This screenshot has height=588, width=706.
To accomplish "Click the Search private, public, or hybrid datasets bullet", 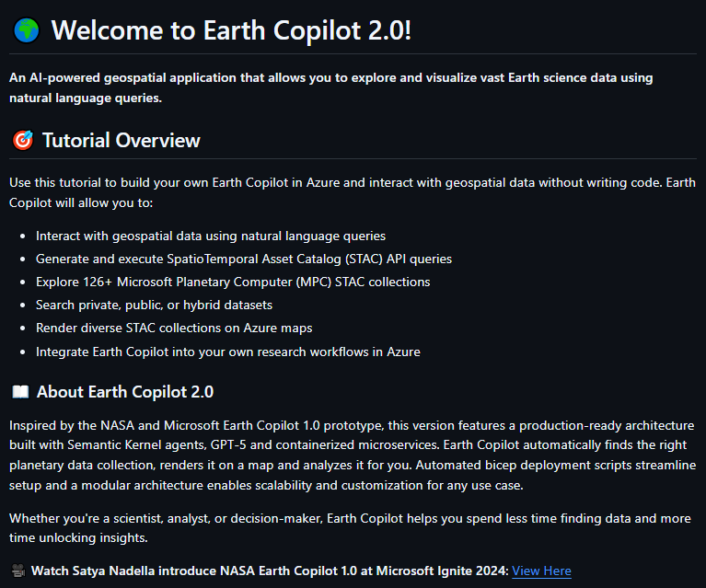I will (x=154, y=305).
